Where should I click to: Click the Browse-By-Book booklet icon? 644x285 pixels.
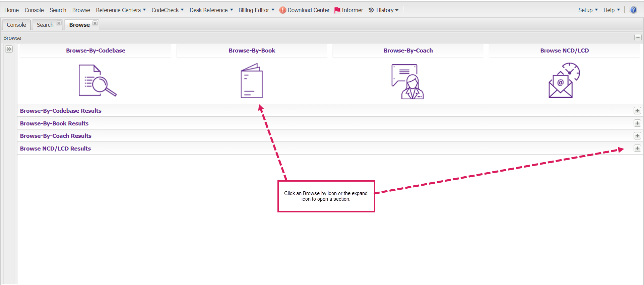tap(252, 81)
